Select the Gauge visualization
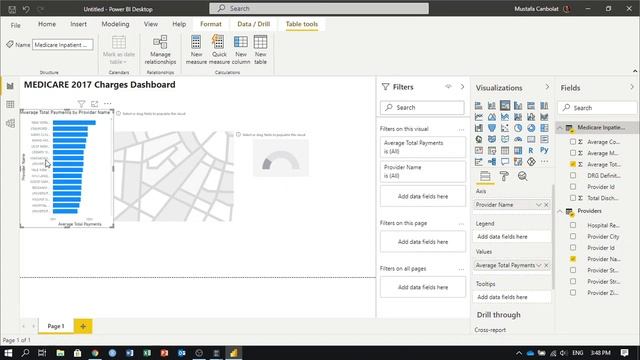Viewport: 640px width, 360px height. point(518,139)
